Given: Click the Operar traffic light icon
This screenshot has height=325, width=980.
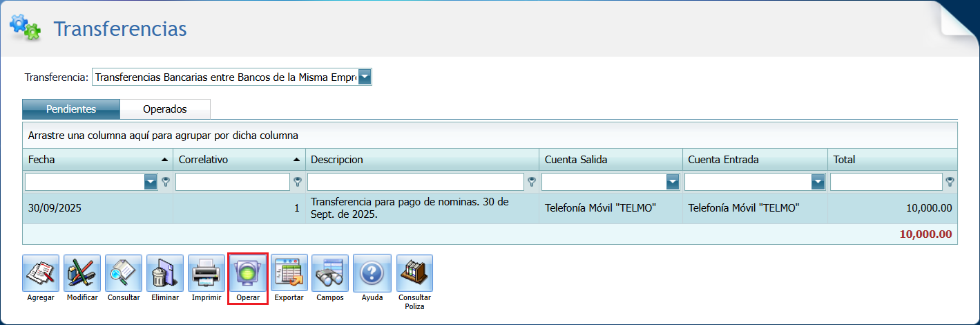Looking at the screenshot, I should pyautogui.click(x=248, y=273).
